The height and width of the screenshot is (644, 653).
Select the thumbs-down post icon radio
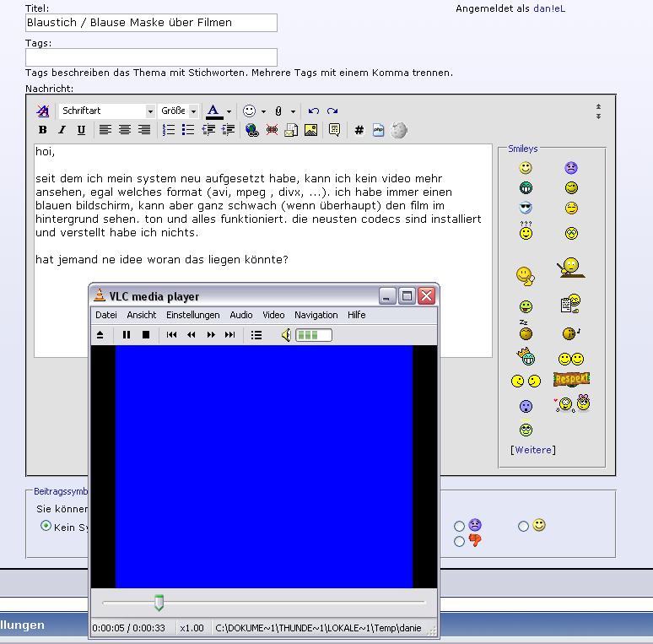click(x=459, y=542)
